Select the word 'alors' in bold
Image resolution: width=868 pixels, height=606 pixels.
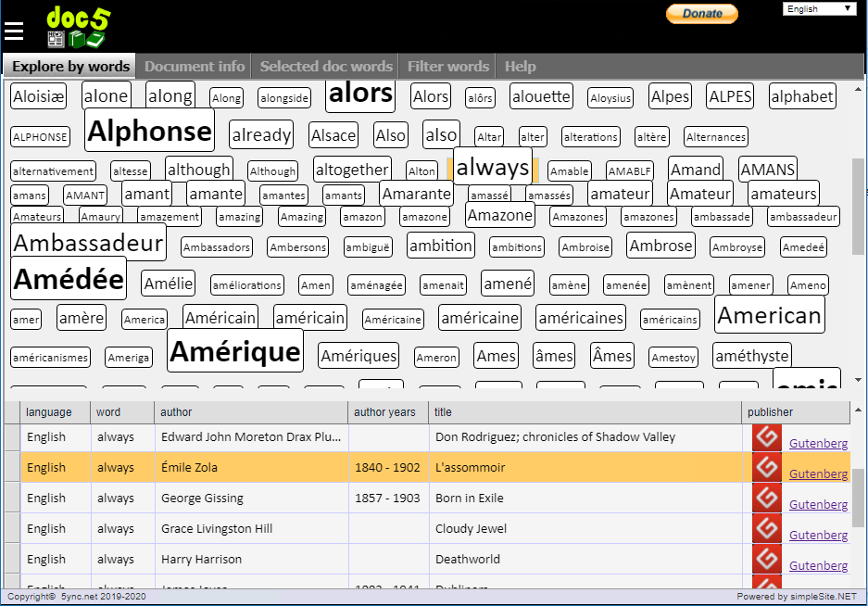coord(360,95)
